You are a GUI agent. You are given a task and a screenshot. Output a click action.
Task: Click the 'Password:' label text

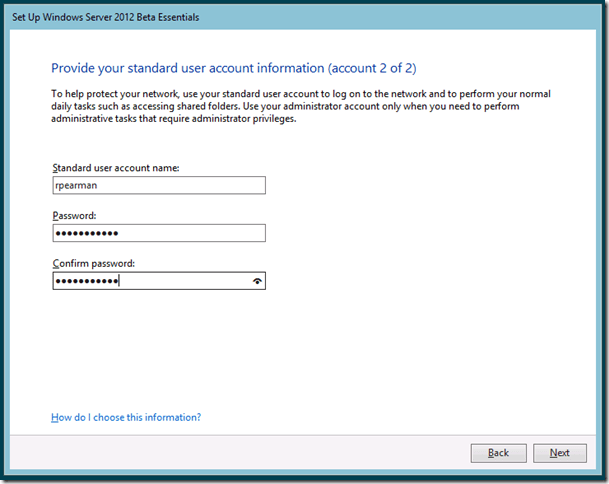72,216
